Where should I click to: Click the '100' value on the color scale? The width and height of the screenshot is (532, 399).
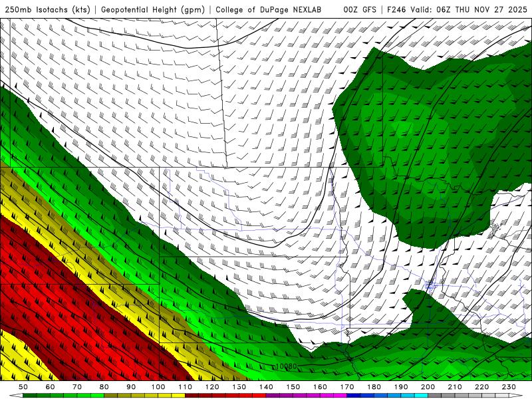click(x=158, y=387)
